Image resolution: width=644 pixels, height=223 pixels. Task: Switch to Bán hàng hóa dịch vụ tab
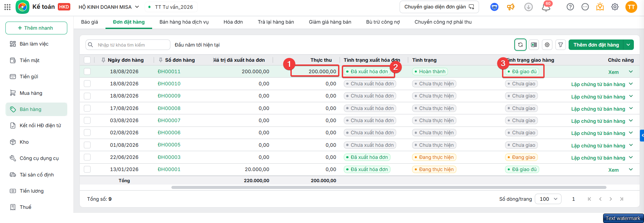click(x=184, y=22)
